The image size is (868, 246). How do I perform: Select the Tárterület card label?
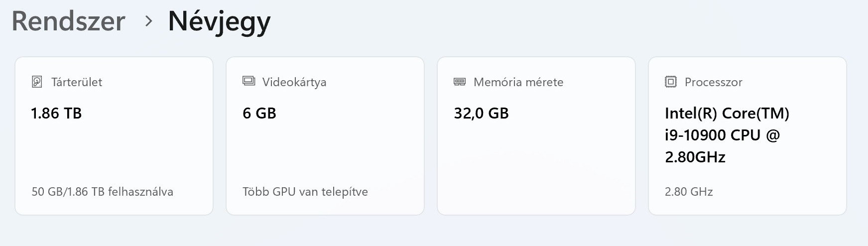click(77, 82)
